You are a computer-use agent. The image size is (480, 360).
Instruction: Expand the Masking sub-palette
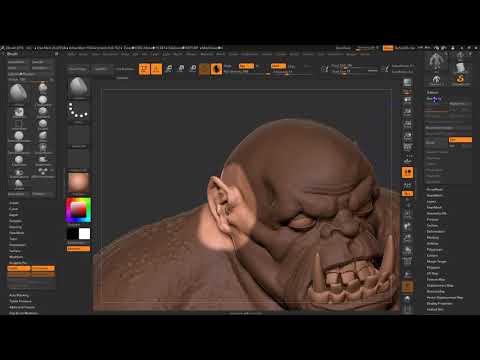(x=433, y=237)
